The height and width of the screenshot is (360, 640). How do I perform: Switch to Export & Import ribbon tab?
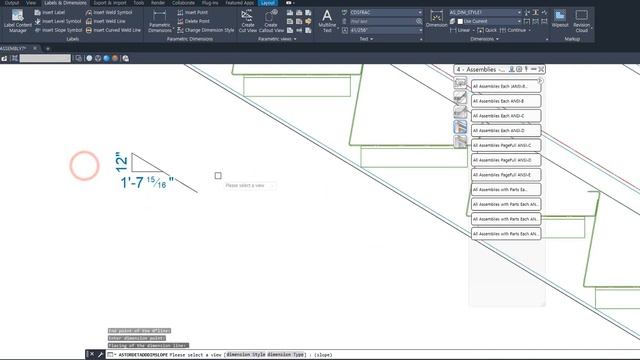(110, 3)
